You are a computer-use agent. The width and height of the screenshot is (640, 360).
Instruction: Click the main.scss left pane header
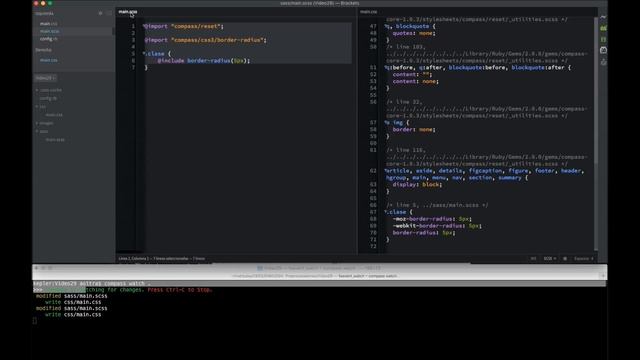128,12
